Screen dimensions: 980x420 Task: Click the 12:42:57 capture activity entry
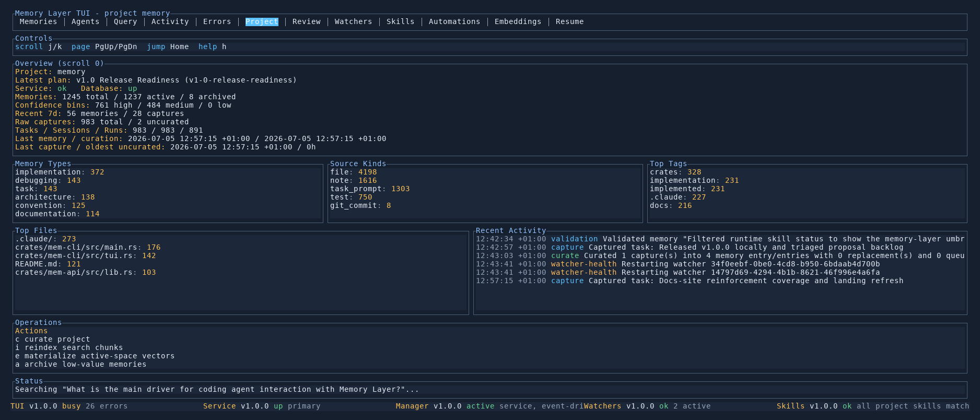[x=690, y=247]
